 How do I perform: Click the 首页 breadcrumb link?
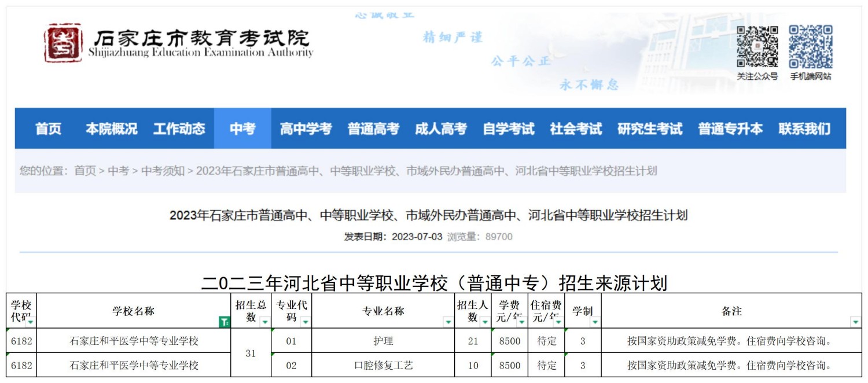click(85, 171)
